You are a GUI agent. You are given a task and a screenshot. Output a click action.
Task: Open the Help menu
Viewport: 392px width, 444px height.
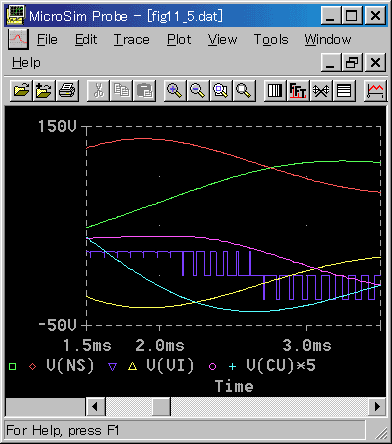[x=26, y=63]
